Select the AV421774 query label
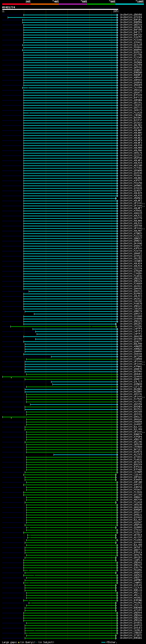The width and height of the screenshot is (146, 644). [8, 7]
